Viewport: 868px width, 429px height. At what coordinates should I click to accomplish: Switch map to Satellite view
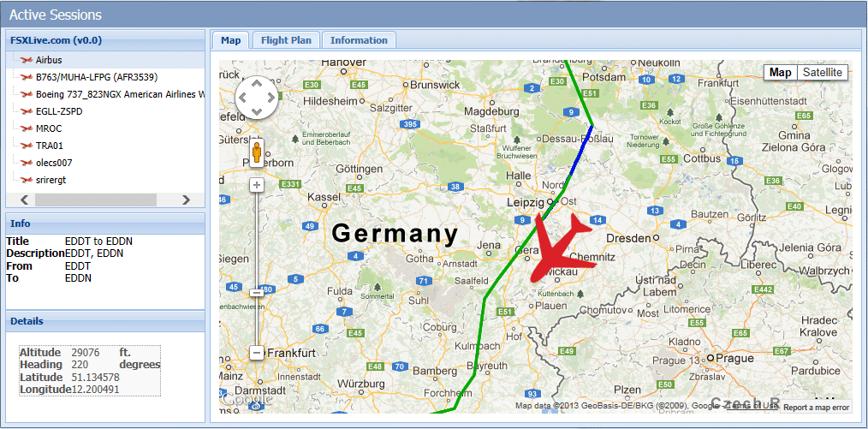click(823, 73)
